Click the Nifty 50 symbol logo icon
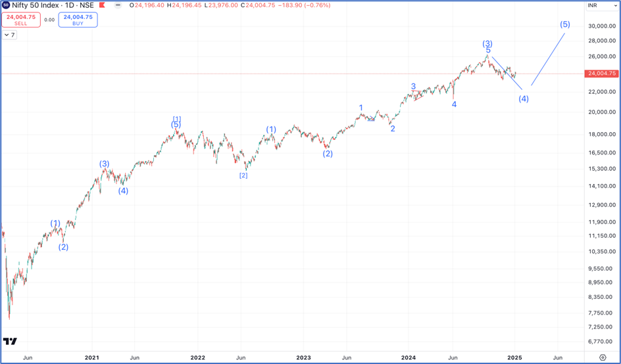621x364 pixels. (6, 5)
